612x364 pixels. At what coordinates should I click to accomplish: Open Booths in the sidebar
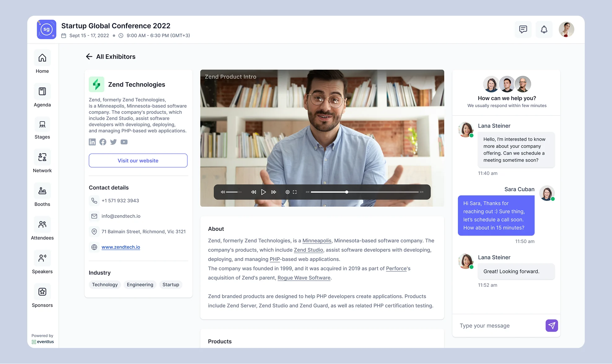click(x=42, y=196)
